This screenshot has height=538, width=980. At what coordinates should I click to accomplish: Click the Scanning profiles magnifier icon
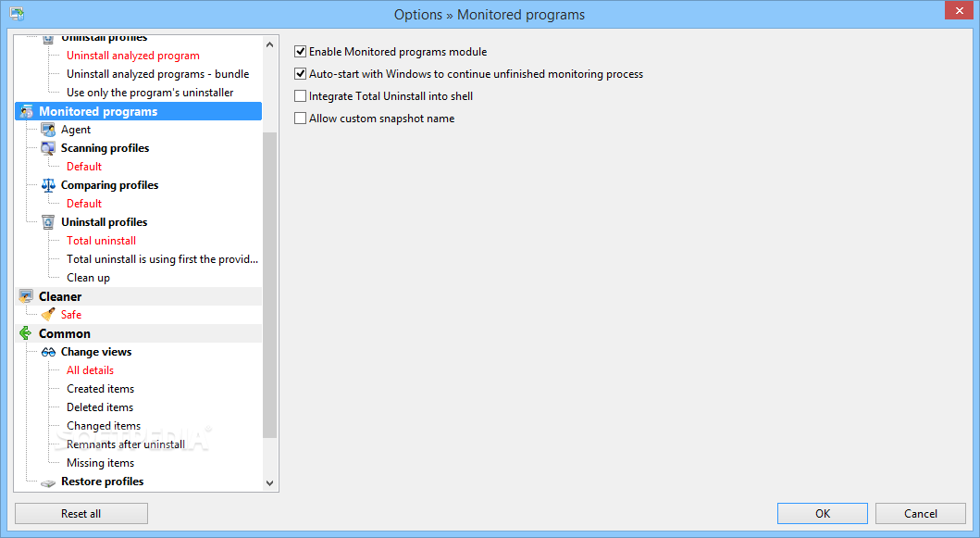pos(48,148)
